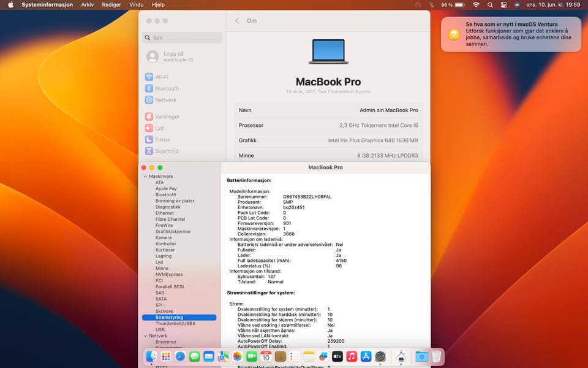The width and height of the screenshot is (588, 368).
Task: Select Grafikk/skjermer in hardware tree
Action: [x=173, y=232]
